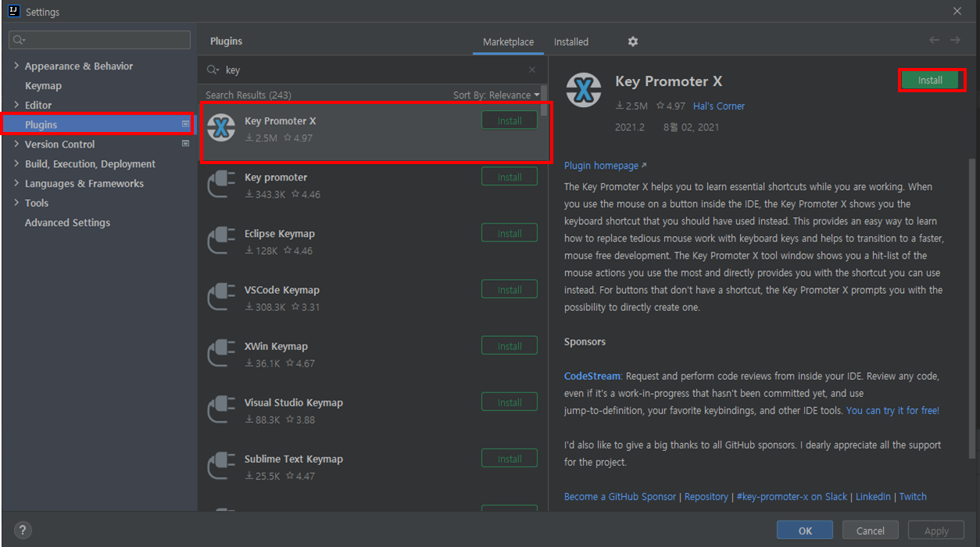Open the Twitch link
This screenshot has width=980, height=547.
913,496
